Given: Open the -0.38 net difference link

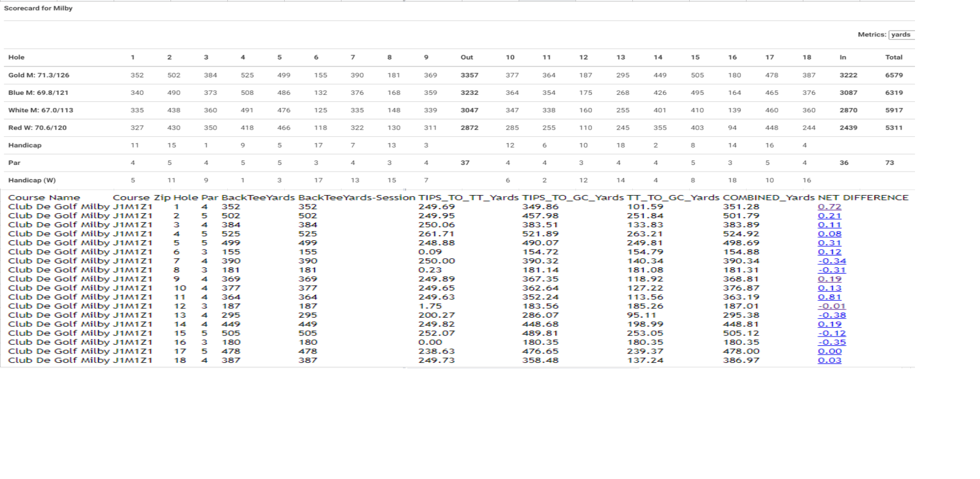Looking at the screenshot, I should point(832,315).
